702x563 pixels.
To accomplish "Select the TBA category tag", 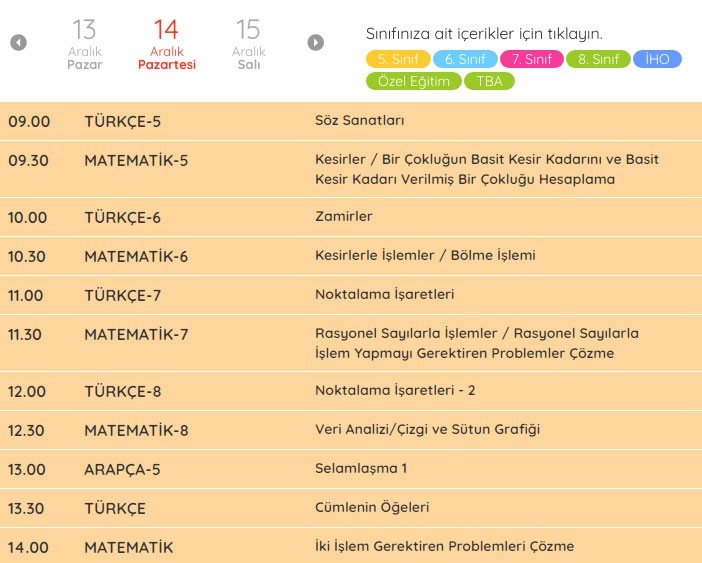I will coord(490,81).
